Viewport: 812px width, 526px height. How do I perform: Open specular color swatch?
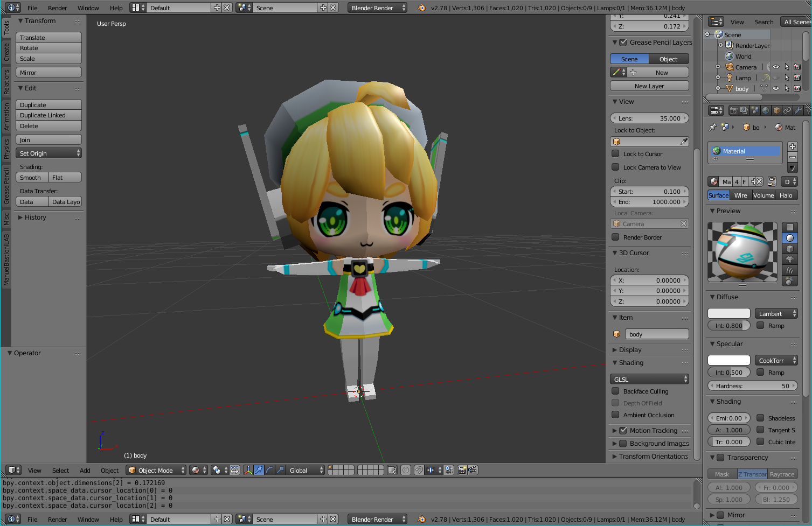pyautogui.click(x=729, y=360)
